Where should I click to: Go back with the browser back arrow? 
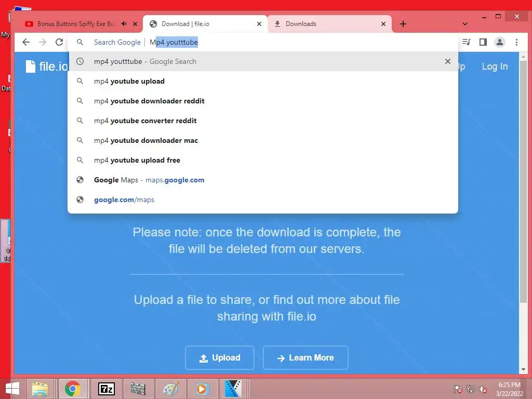[26, 42]
